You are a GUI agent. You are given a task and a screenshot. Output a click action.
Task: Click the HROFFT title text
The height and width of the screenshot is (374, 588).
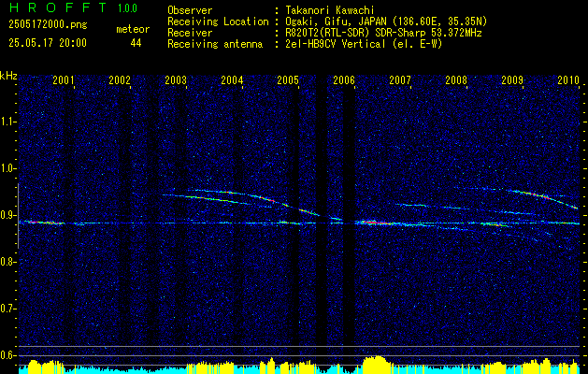(58, 7)
